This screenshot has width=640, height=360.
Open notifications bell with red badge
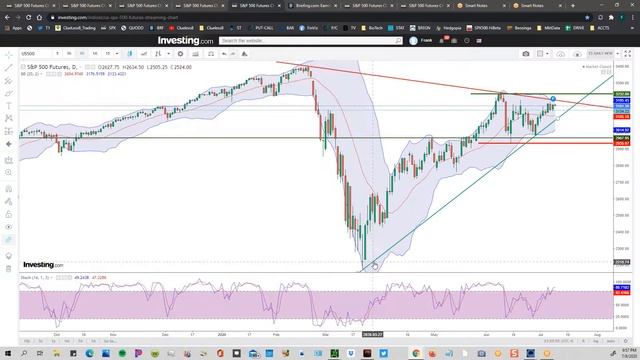coord(442,40)
